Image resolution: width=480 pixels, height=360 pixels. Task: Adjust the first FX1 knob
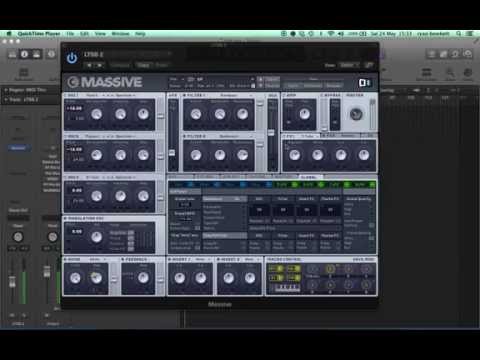295,155
